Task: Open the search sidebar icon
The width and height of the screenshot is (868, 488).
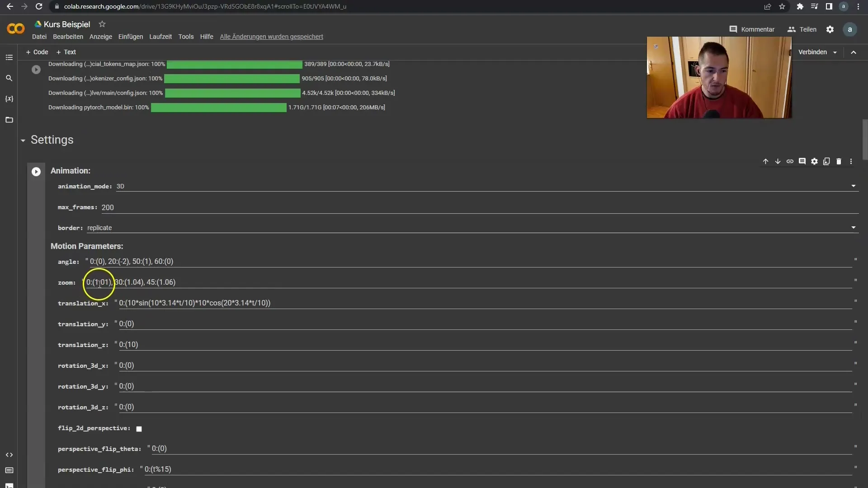Action: (x=9, y=78)
